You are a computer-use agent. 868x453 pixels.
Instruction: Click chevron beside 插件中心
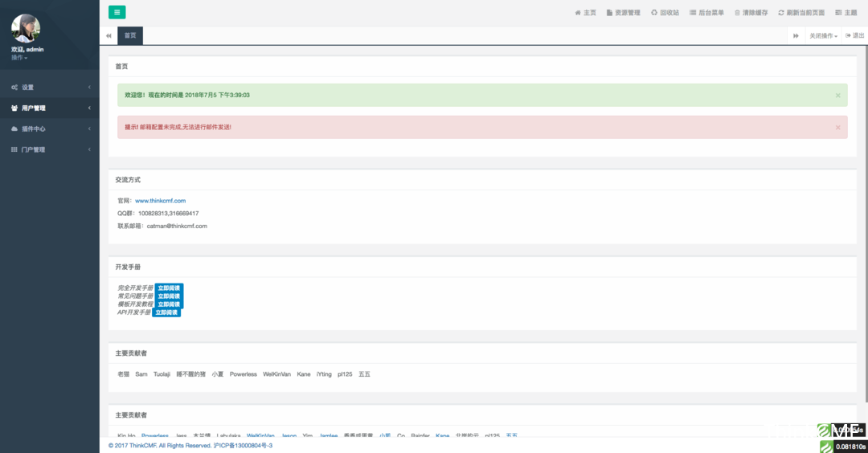point(89,129)
